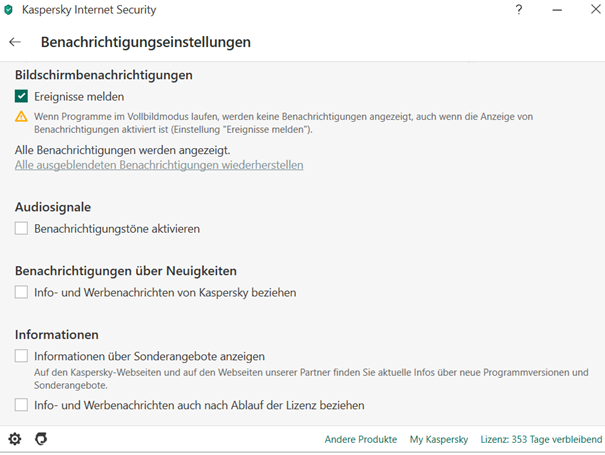Click the yellow warning triangle icon
The height and width of the screenshot is (455, 605).
pyautogui.click(x=21, y=116)
